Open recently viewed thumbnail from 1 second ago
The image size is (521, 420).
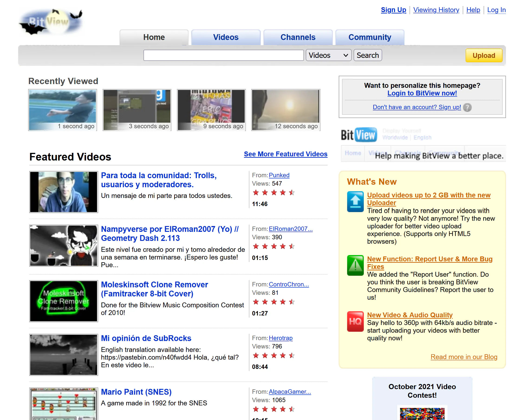62,110
